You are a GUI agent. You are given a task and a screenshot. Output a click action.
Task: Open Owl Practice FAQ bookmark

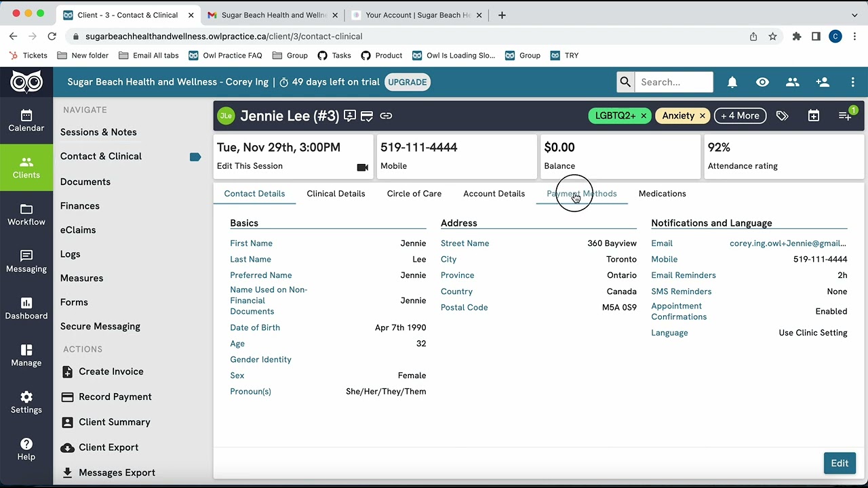pyautogui.click(x=225, y=56)
